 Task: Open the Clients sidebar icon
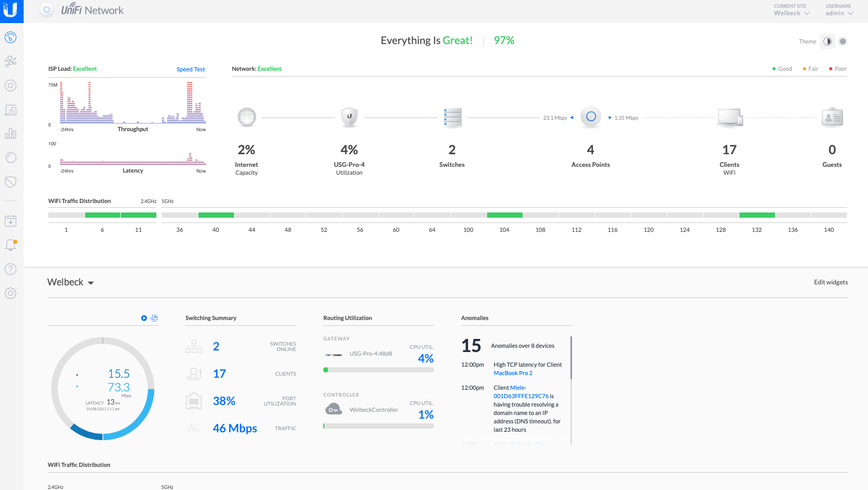pos(10,110)
